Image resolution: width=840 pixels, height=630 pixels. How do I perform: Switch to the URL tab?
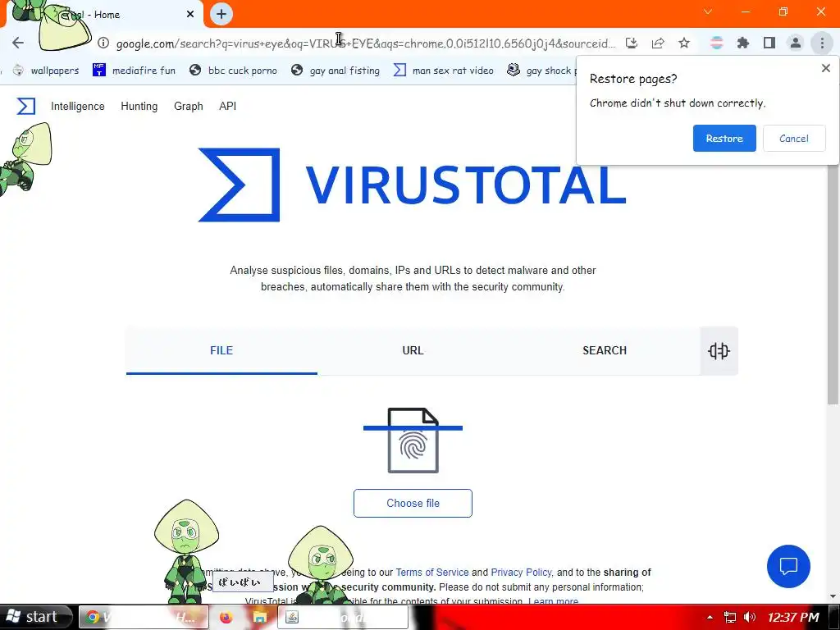pyautogui.click(x=413, y=350)
